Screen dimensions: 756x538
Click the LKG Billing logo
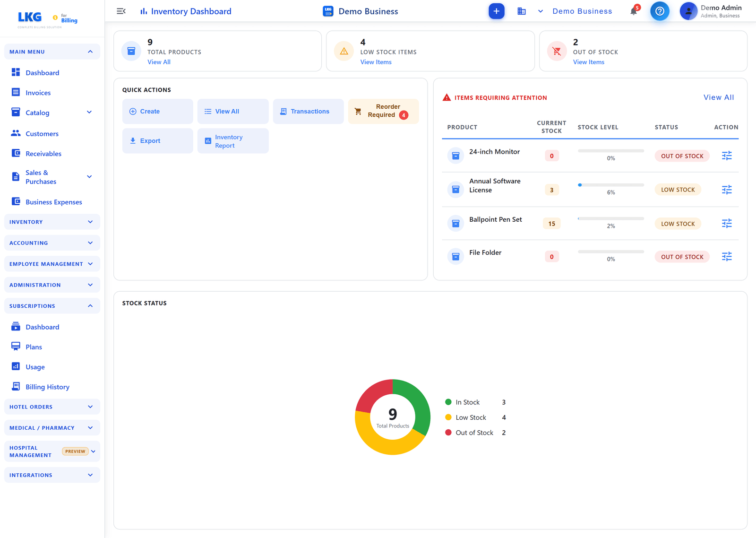pos(47,19)
